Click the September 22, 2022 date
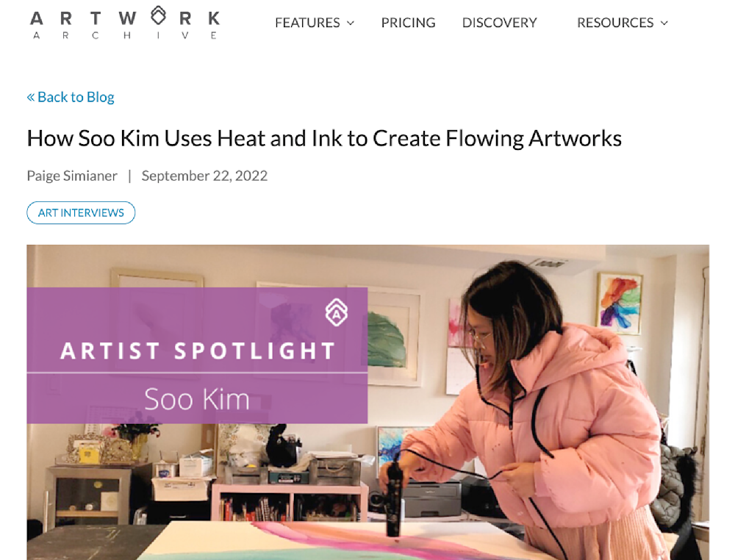The image size is (735, 560). point(204,176)
